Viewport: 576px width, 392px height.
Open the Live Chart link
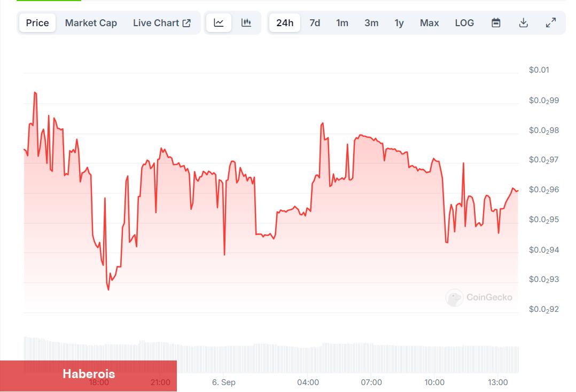(x=162, y=23)
